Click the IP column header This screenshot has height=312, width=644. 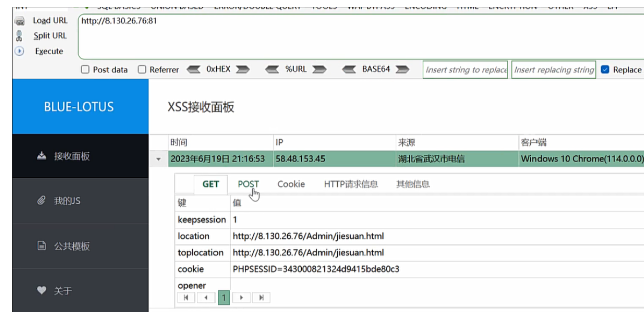click(335, 143)
